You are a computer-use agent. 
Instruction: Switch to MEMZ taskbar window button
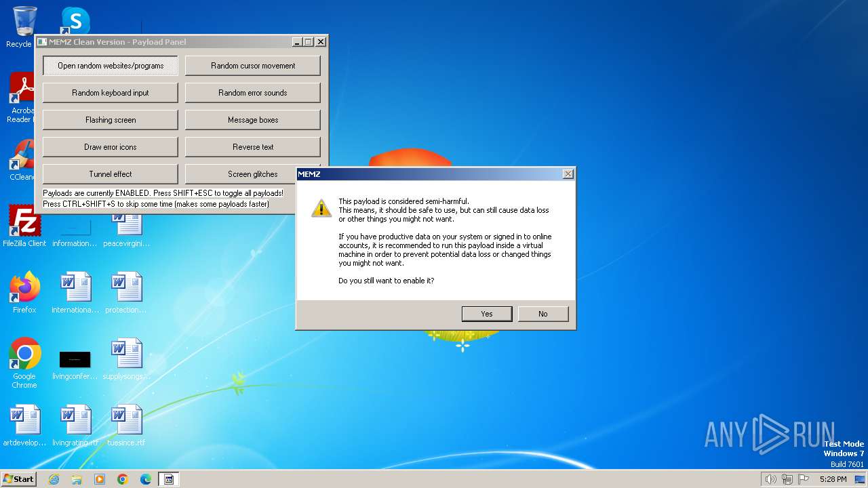click(x=169, y=479)
